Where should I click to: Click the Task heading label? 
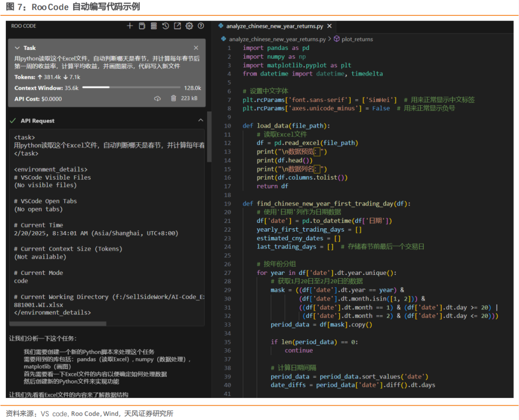pyautogui.click(x=29, y=48)
